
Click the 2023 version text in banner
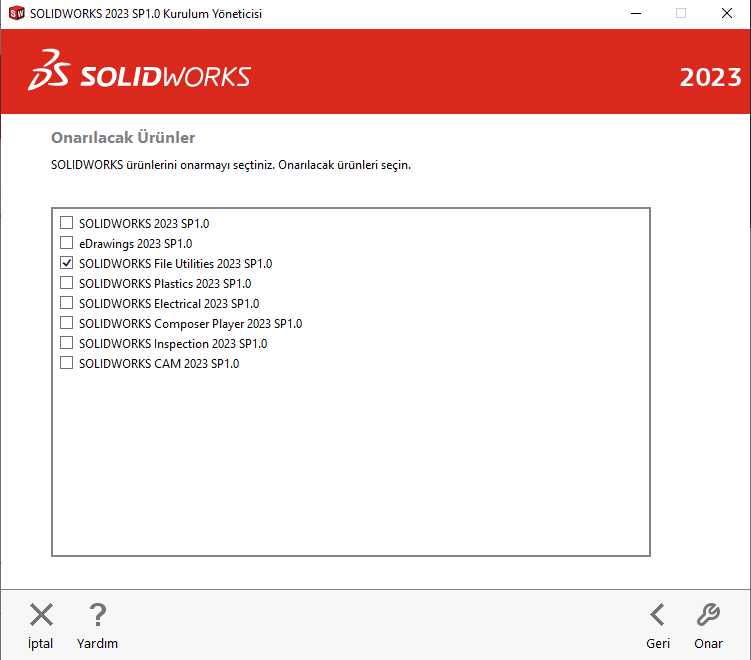(710, 77)
